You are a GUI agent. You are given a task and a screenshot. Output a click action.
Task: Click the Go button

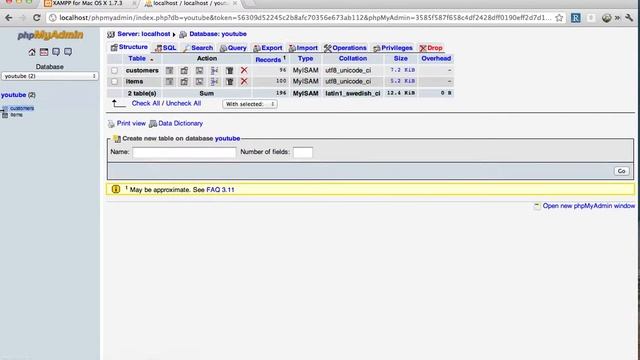click(621, 171)
